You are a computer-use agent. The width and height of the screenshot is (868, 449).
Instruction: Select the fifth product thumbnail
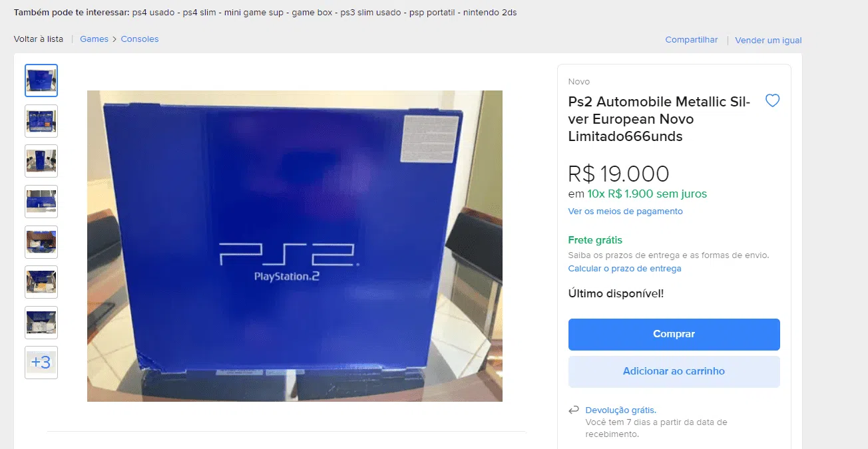41,242
